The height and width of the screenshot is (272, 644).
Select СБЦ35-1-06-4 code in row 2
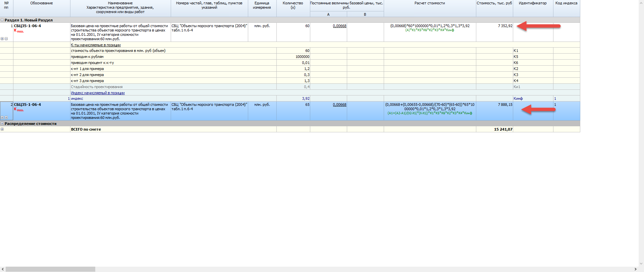point(28,105)
